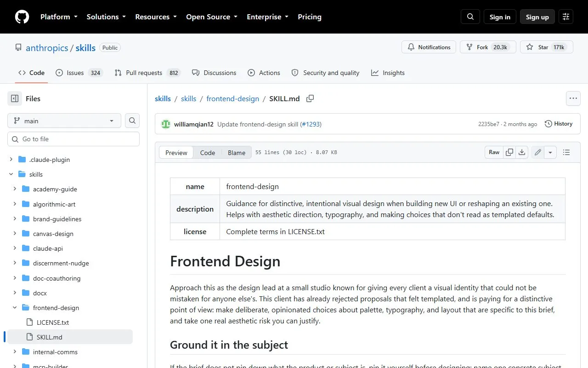Click the repository icon beside anthropics
The width and height of the screenshot is (588, 368).
tap(18, 47)
